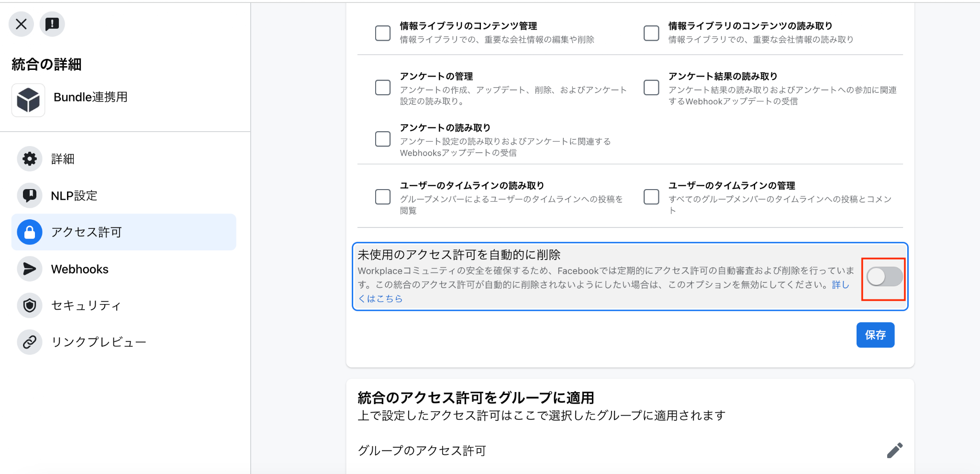This screenshot has width=980, height=474.
Task: Click the blue 保存 button
Action: (x=875, y=335)
